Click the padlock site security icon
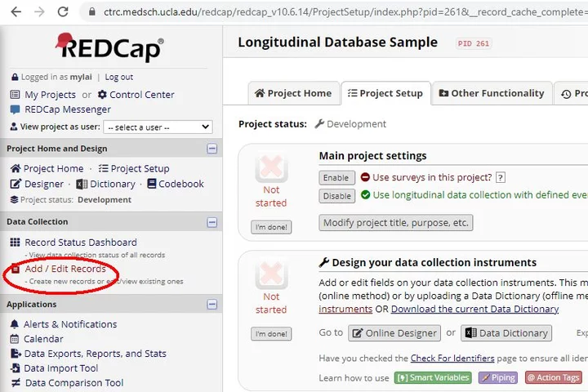This screenshot has height=392, width=588. point(91,12)
